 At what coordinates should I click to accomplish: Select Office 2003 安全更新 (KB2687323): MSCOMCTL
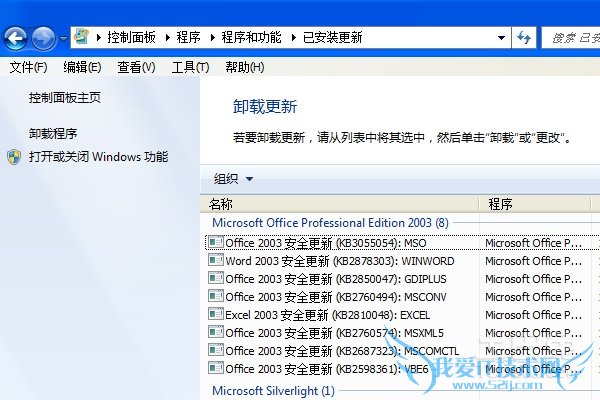click(x=342, y=351)
